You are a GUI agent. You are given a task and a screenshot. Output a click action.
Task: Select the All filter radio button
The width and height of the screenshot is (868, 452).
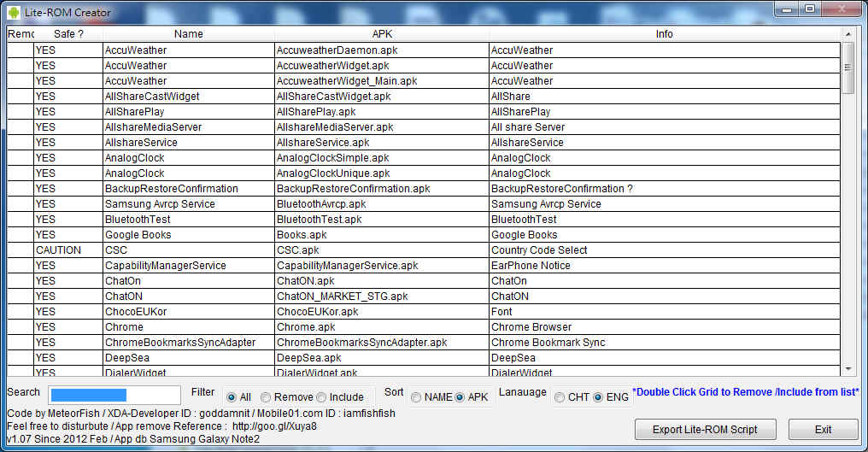coord(232,397)
